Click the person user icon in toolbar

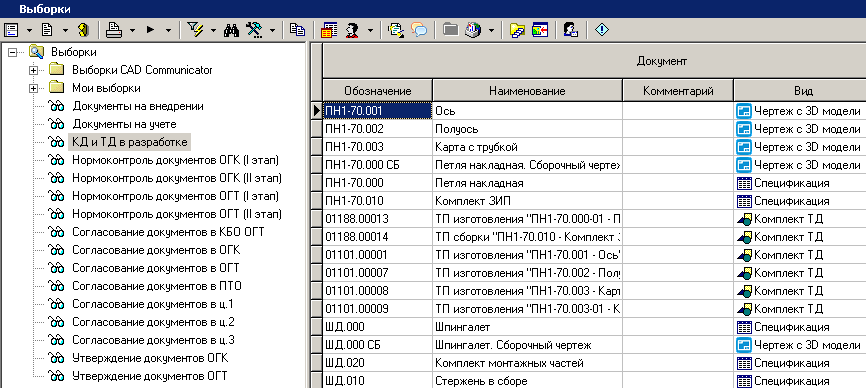click(x=351, y=30)
